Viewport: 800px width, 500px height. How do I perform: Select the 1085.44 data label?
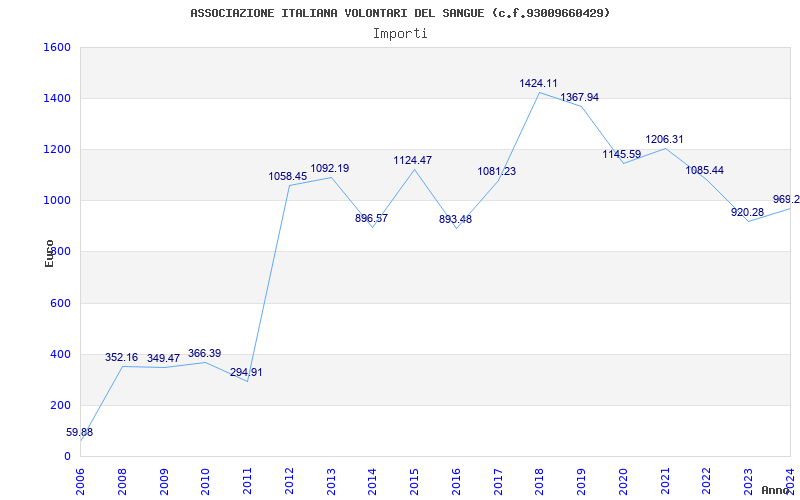point(705,170)
